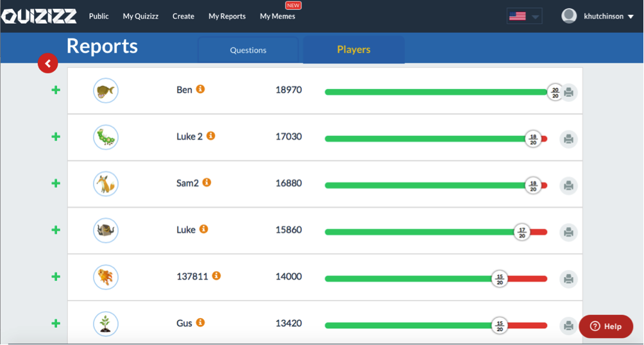Expand 137811's row with plus
Viewport: 644px width, 345px height.
pyautogui.click(x=56, y=277)
